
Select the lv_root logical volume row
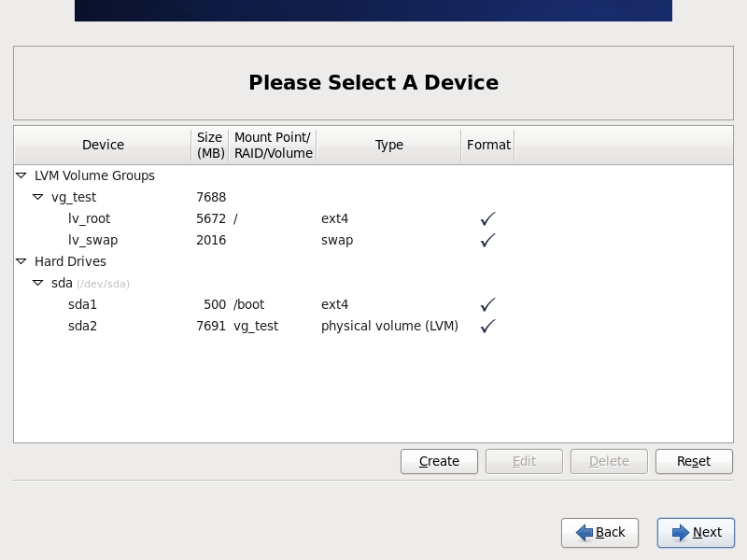(373, 218)
